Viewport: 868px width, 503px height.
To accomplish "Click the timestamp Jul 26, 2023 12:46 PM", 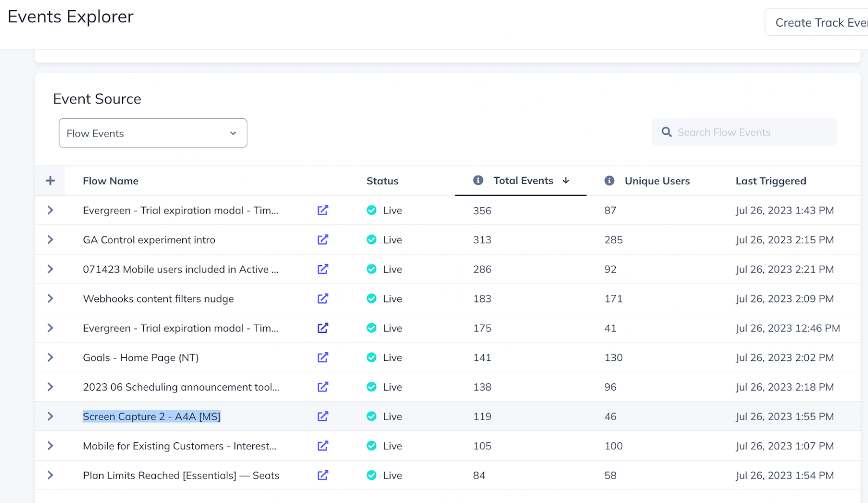I will pos(788,328).
